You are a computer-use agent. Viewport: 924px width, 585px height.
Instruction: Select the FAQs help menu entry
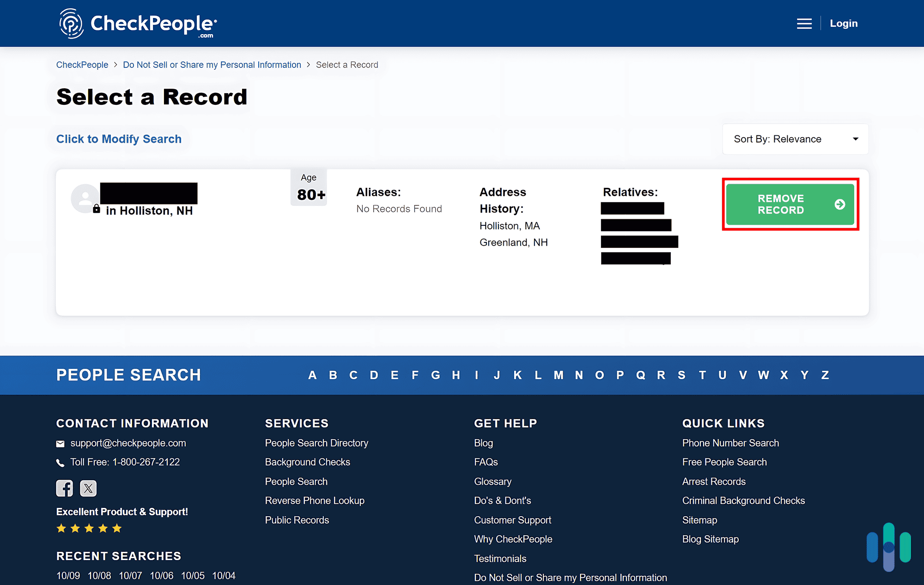485,463
